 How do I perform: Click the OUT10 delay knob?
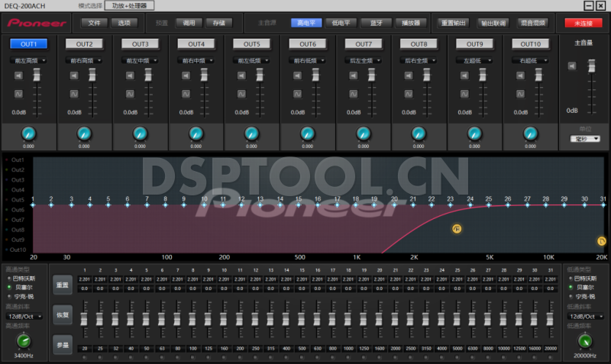532,134
